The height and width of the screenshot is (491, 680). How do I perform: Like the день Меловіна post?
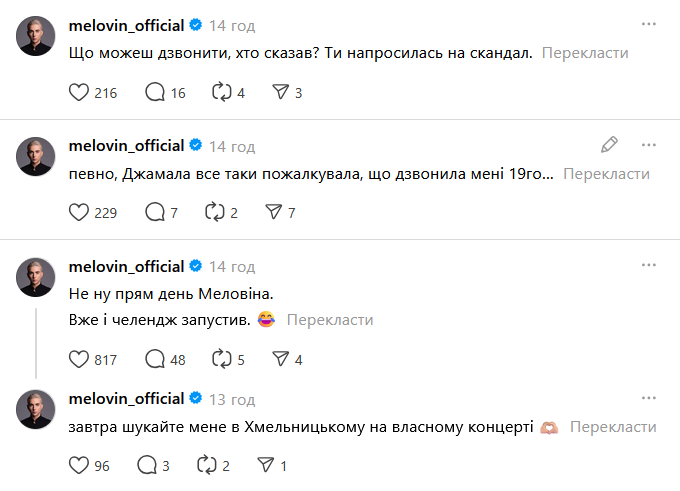(80, 360)
